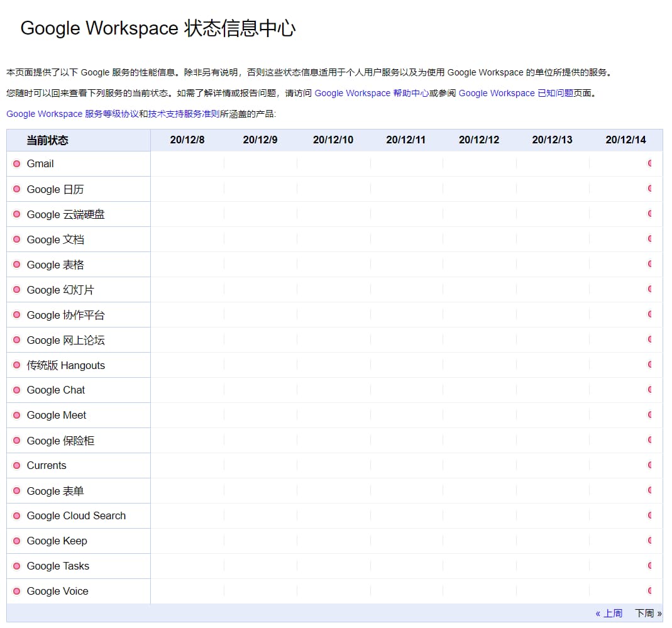Click the 20/12/12 date header

tap(479, 140)
